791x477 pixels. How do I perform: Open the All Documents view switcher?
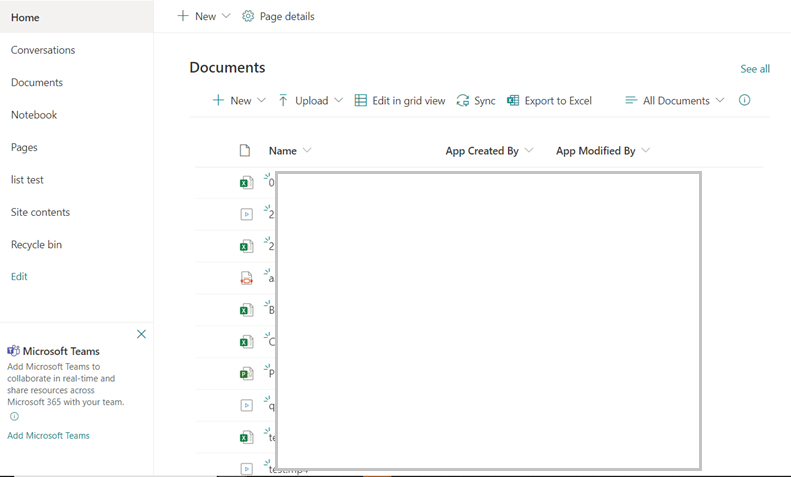pos(675,100)
